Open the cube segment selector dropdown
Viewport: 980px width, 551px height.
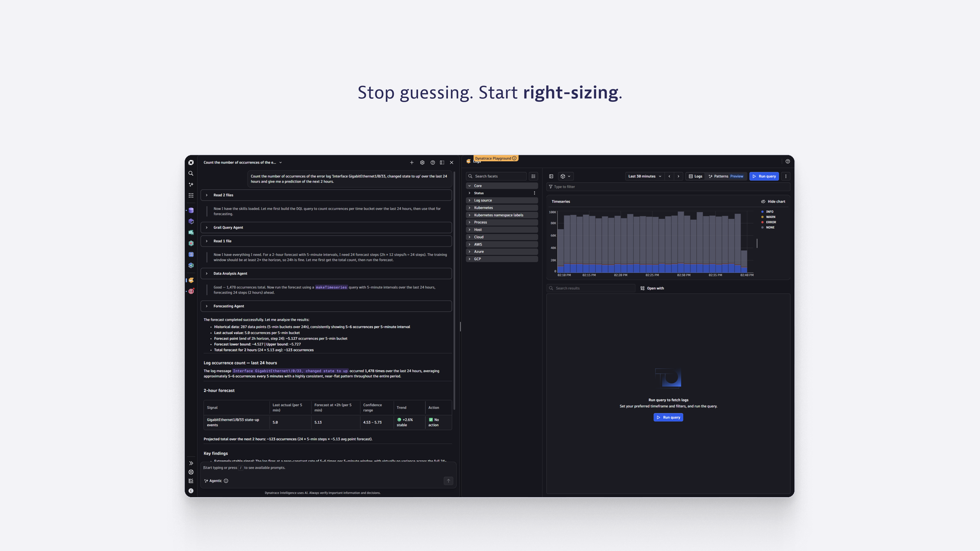[x=565, y=176]
